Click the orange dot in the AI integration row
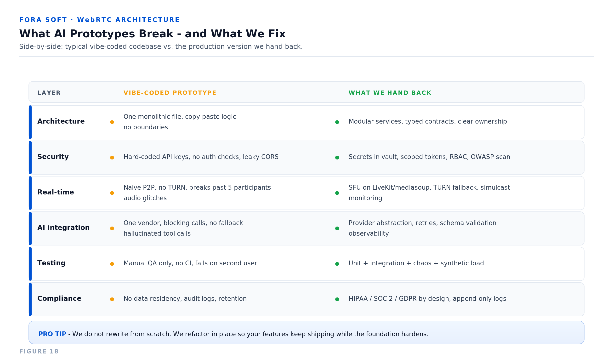This screenshot has height=364, width=613. tap(112, 228)
